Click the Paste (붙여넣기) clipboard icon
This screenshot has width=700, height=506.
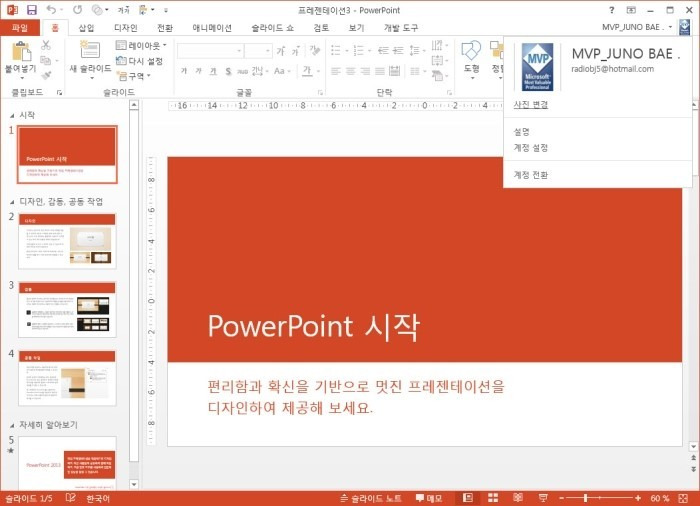coord(21,50)
